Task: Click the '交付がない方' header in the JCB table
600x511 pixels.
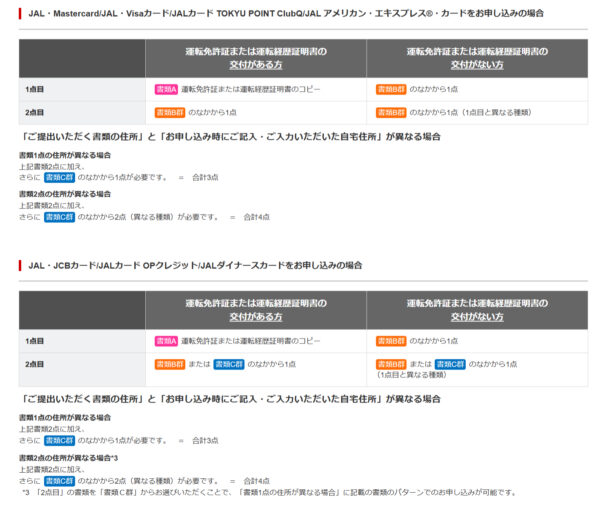Action: pos(477,310)
